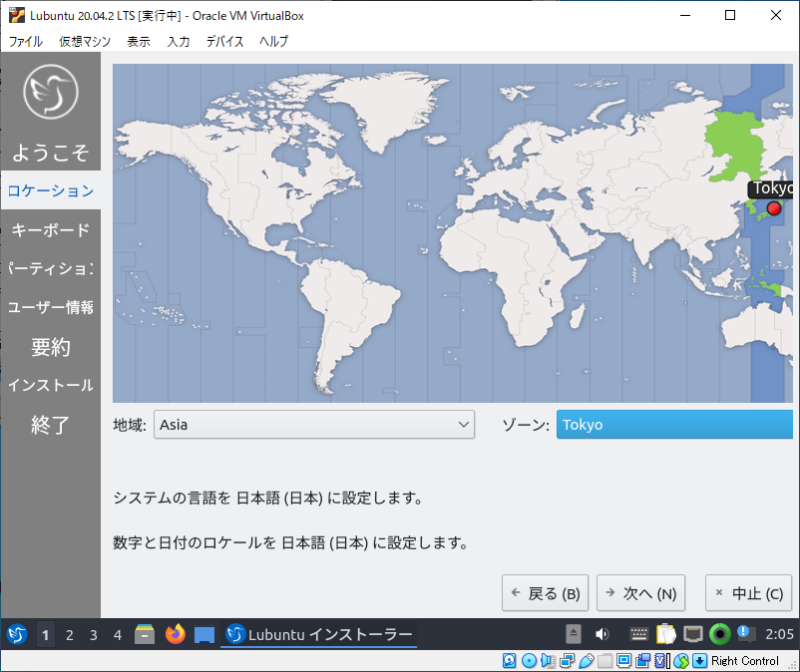Viewport: 800px width, 672px height.
Task: Open the removable media eject tray icon
Action: (x=573, y=634)
